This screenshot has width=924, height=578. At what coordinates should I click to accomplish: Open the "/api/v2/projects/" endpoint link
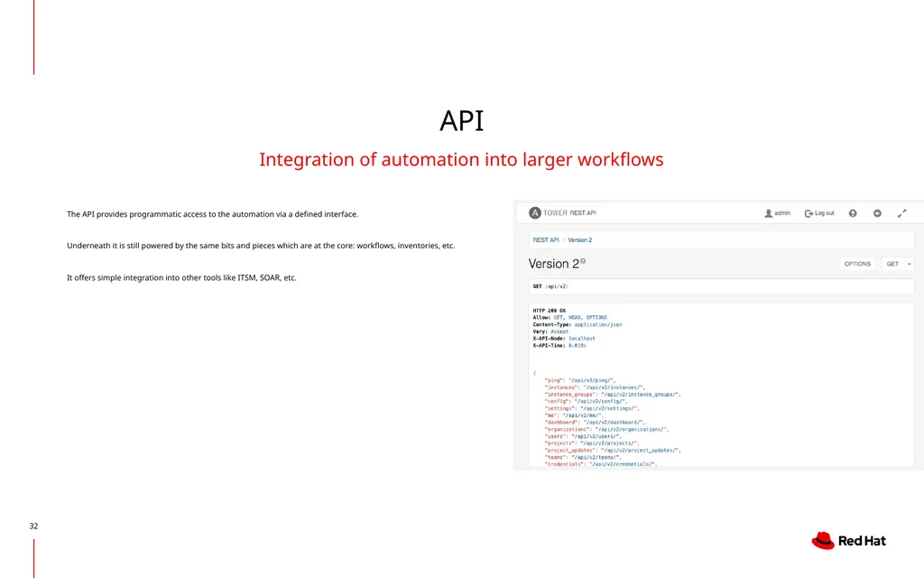click(x=609, y=443)
